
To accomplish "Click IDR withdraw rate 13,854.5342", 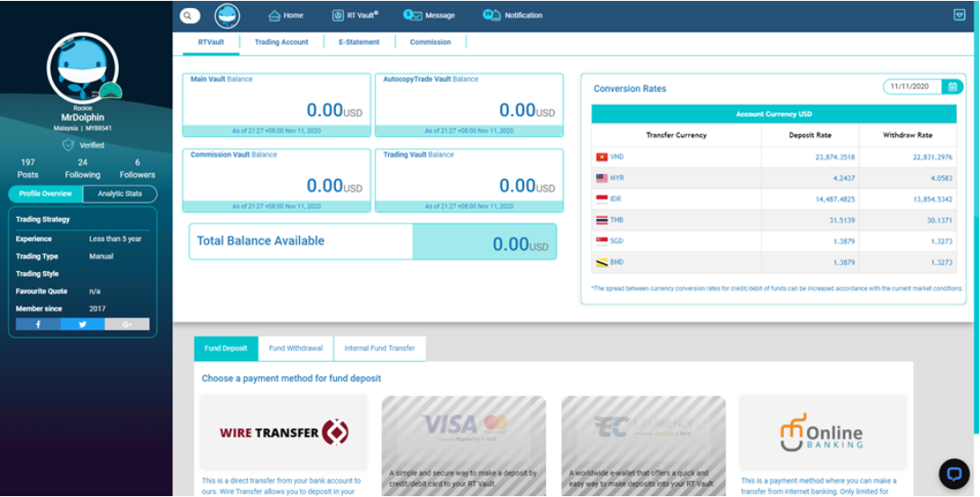I will tap(932, 199).
